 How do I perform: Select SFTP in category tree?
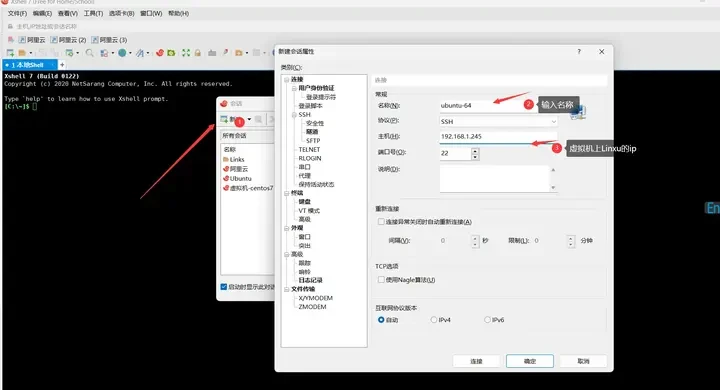[313, 141]
